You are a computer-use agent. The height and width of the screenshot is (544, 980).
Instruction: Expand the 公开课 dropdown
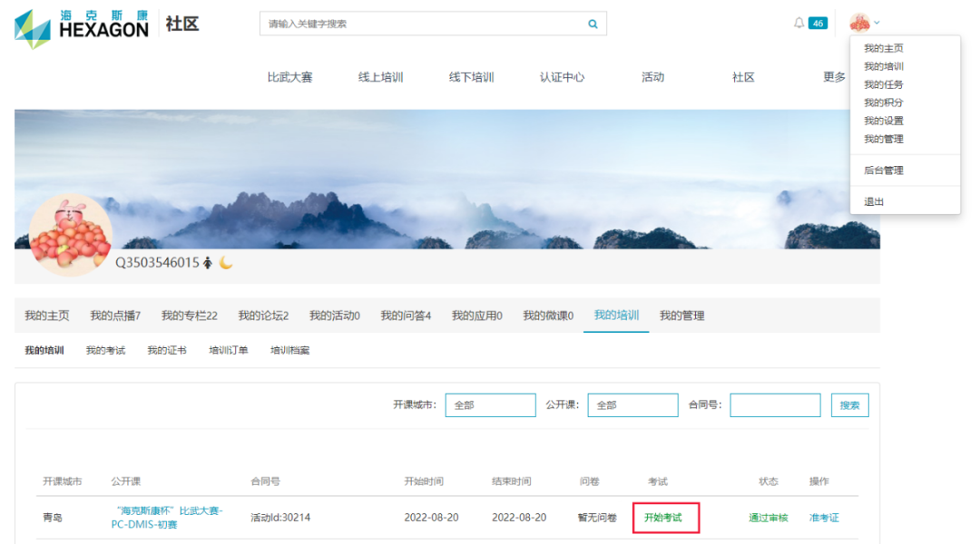pos(632,405)
